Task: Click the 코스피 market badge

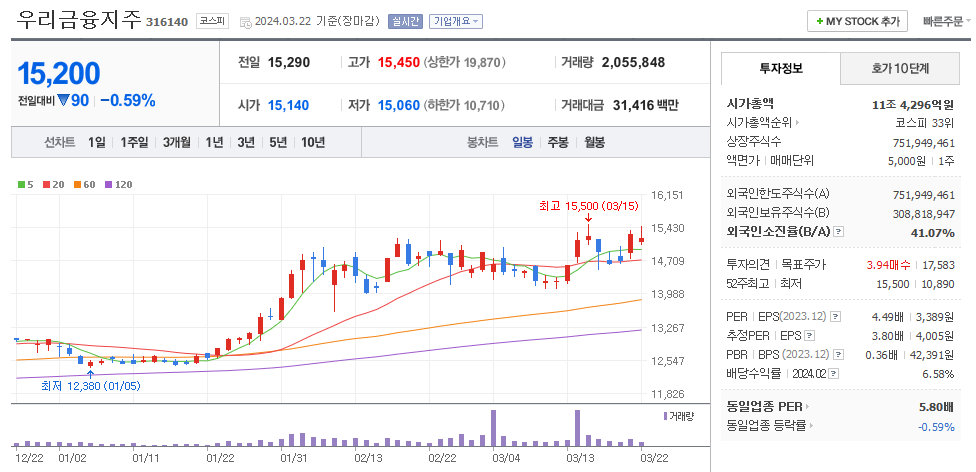Action: 213,21
